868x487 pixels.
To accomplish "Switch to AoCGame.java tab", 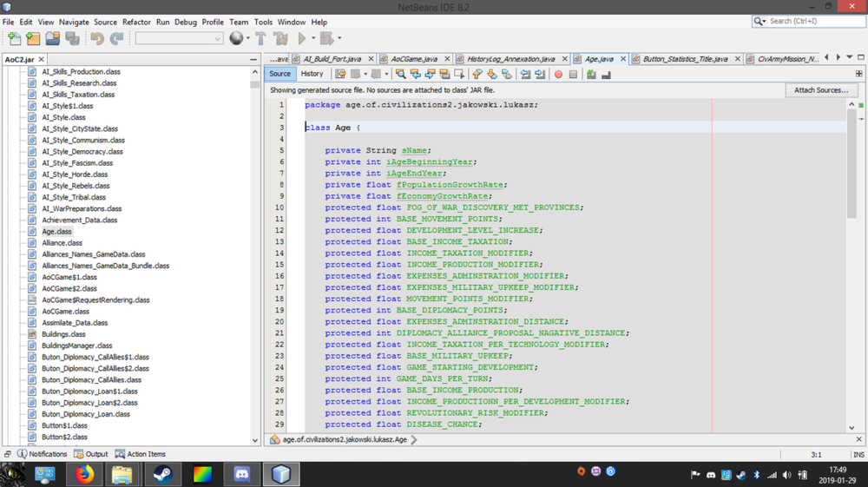I will pos(414,59).
